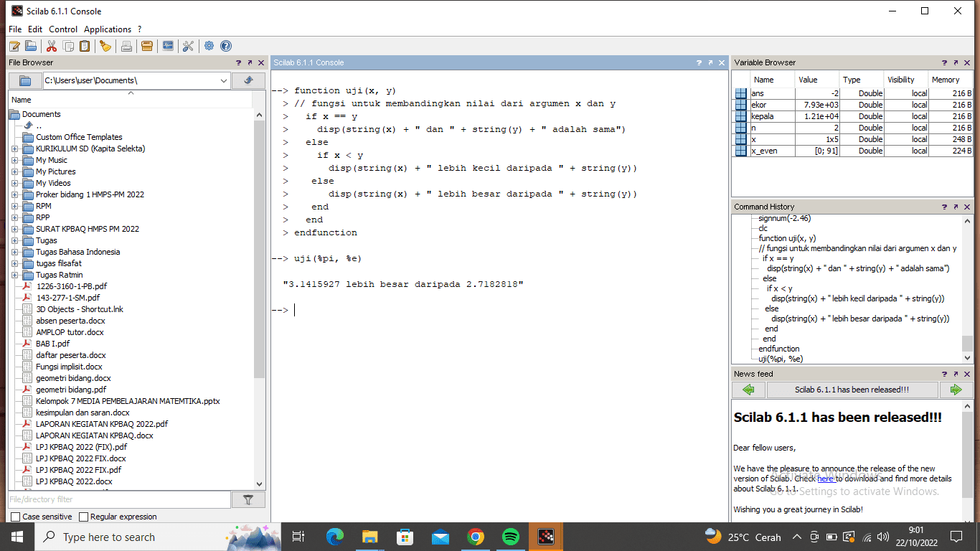Open the File menu
The width and height of the screenshot is (980, 551).
(x=15, y=29)
